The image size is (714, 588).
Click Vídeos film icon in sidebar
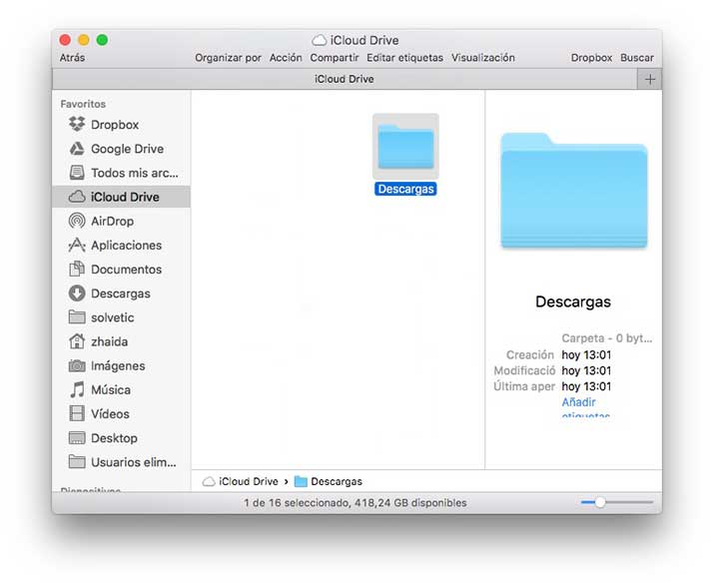(77, 413)
